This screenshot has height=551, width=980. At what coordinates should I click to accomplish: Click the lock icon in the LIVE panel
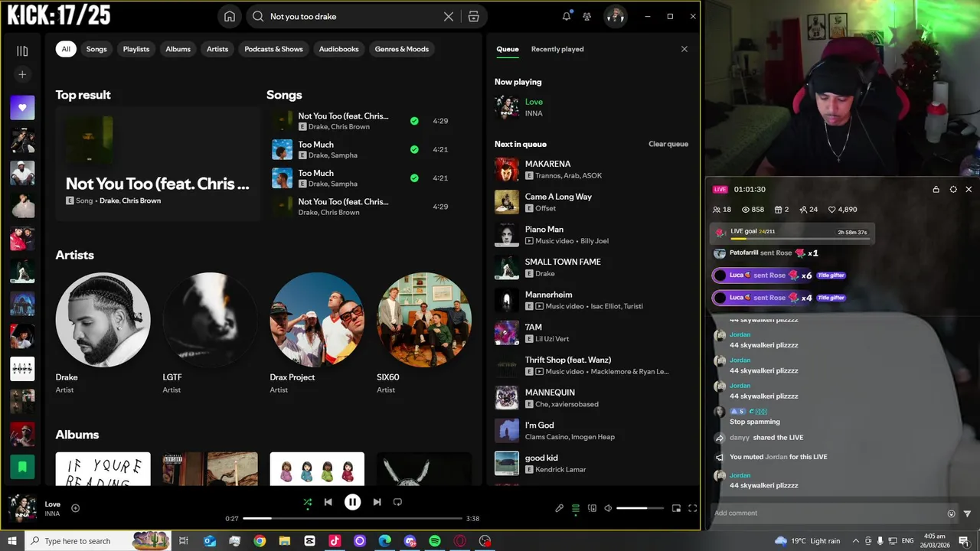(x=936, y=189)
